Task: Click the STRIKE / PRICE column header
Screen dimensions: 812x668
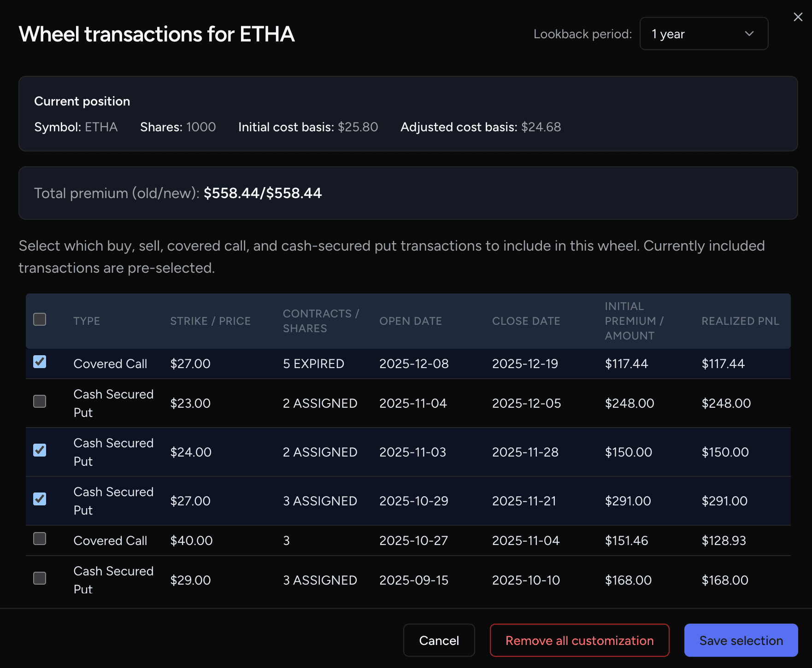Action: click(x=210, y=321)
